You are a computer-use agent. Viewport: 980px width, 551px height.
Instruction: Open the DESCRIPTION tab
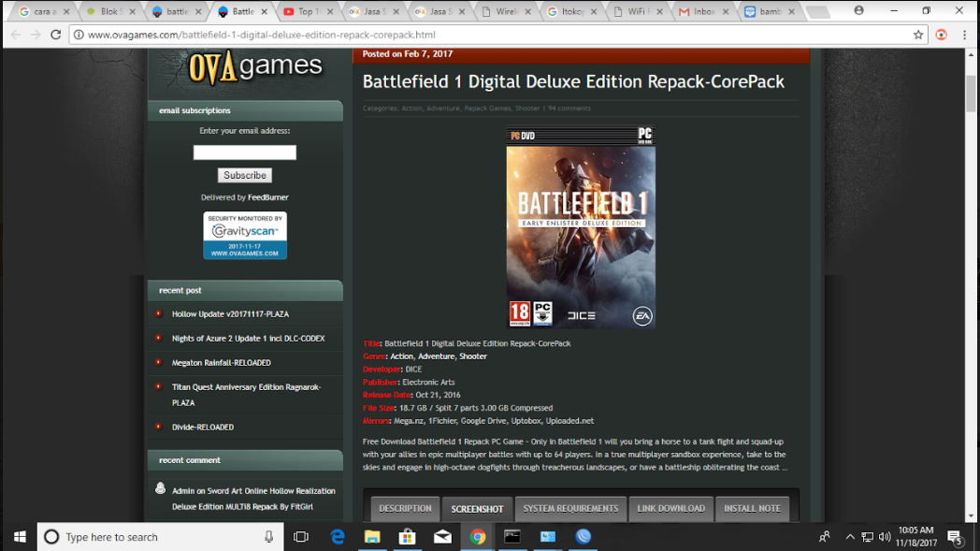[x=405, y=509]
